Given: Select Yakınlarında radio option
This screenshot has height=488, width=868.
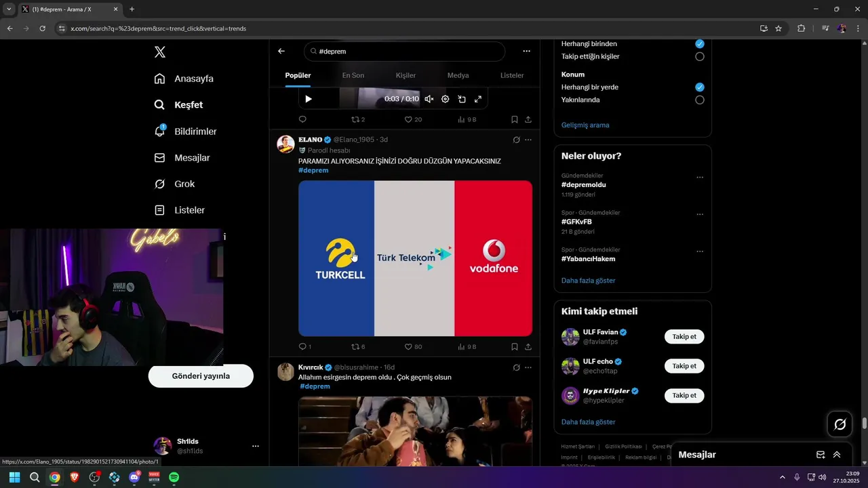Looking at the screenshot, I should pyautogui.click(x=700, y=100).
